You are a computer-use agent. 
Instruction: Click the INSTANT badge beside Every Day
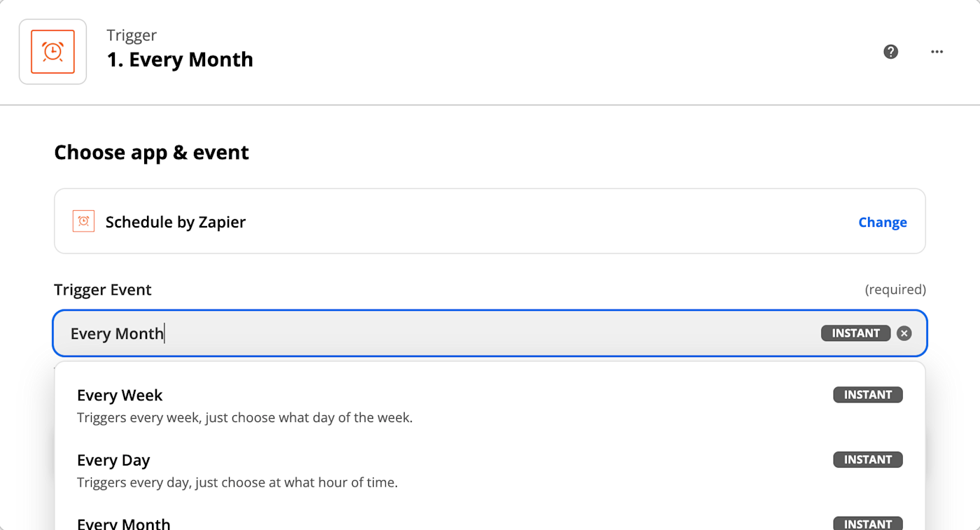click(867, 460)
